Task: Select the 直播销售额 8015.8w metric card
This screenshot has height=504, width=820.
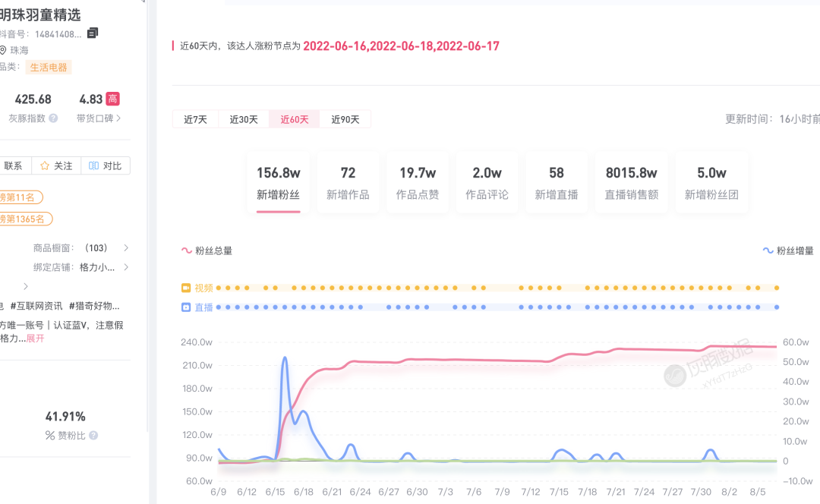Action: click(631, 182)
